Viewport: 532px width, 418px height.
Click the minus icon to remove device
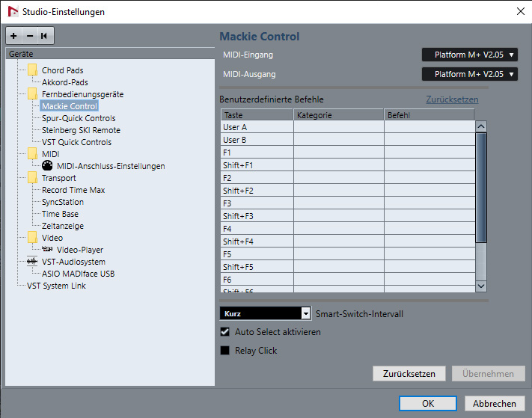coord(30,36)
